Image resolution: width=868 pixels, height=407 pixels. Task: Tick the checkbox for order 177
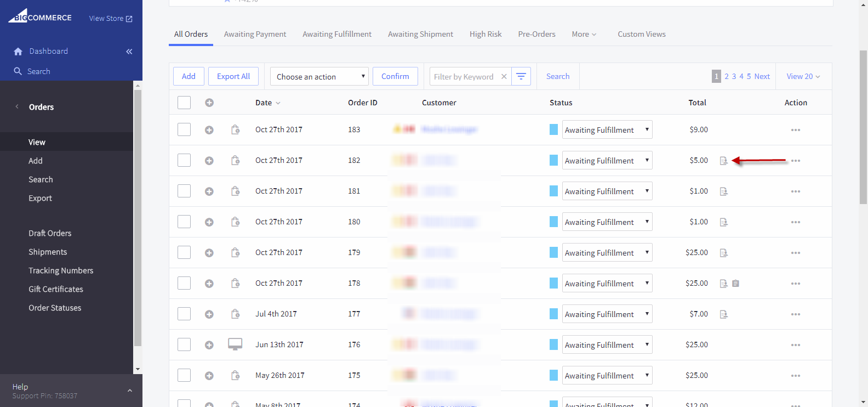[184, 314]
